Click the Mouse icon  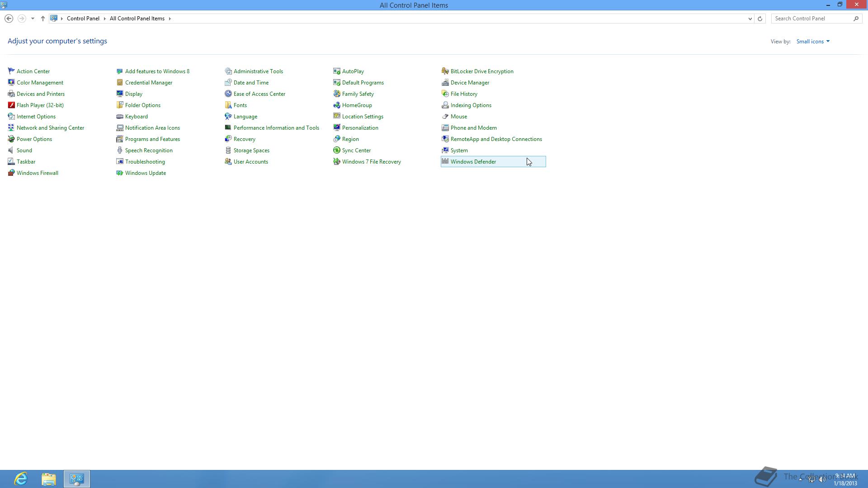click(445, 116)
